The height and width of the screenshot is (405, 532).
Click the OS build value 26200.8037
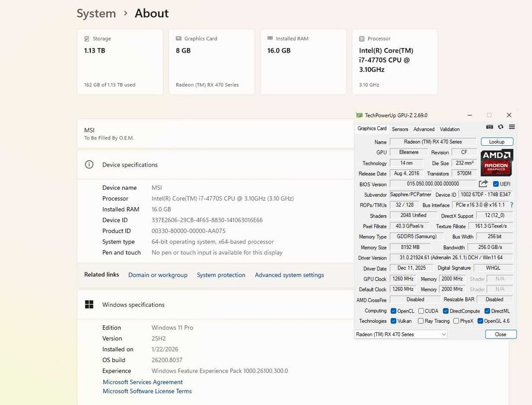(x=167, y=360)
